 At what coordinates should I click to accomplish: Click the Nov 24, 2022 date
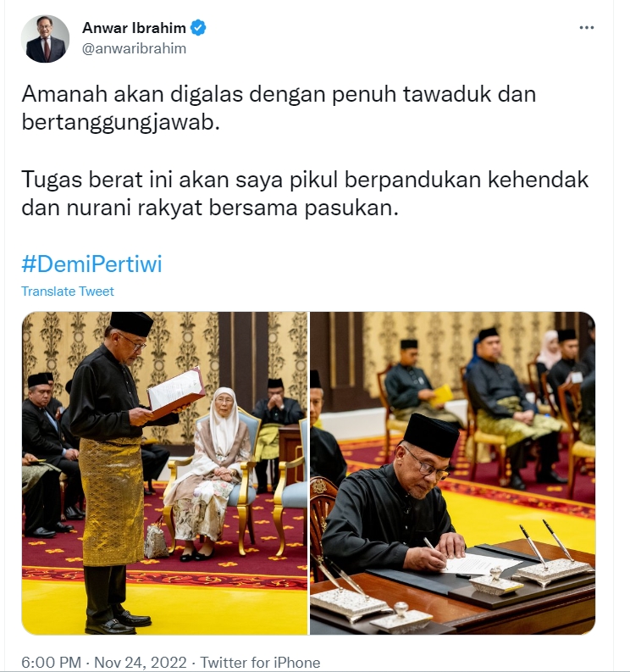click(x=140, y=662)
